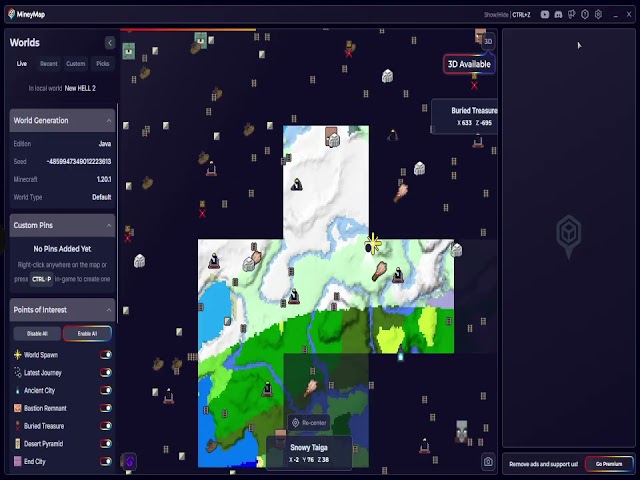The image size is (640, 480).
Task: Toggle the Ancient City switch
Action: click(105, 390)
